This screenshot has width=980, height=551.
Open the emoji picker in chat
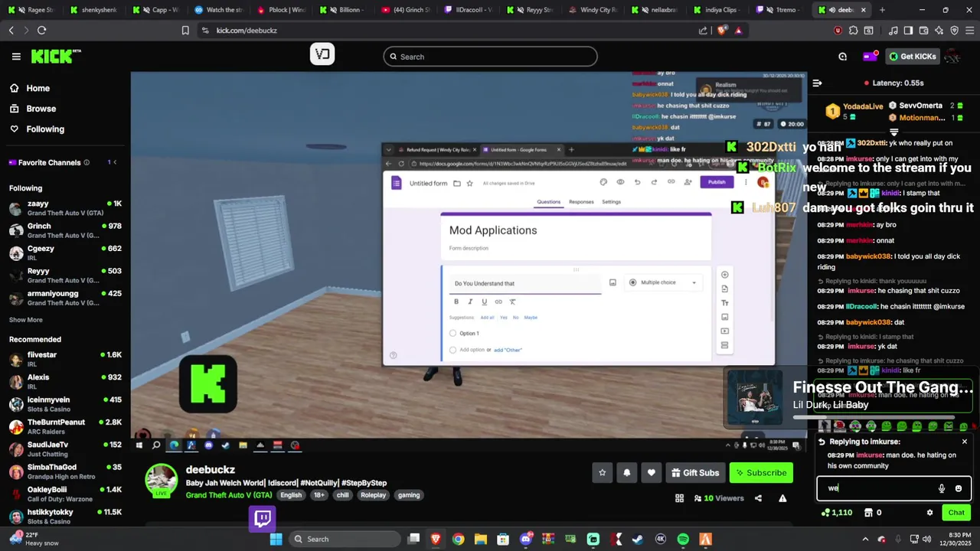point(958,488)
